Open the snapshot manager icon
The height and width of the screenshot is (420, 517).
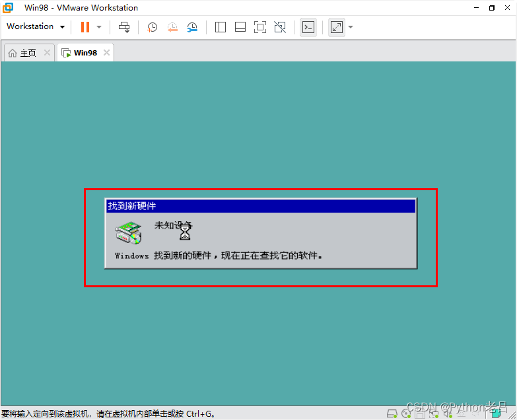tap(192, 27)
